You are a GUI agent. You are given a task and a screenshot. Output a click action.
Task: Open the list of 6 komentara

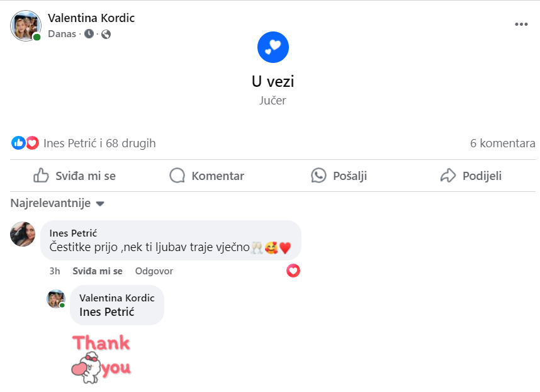[502, 142]
